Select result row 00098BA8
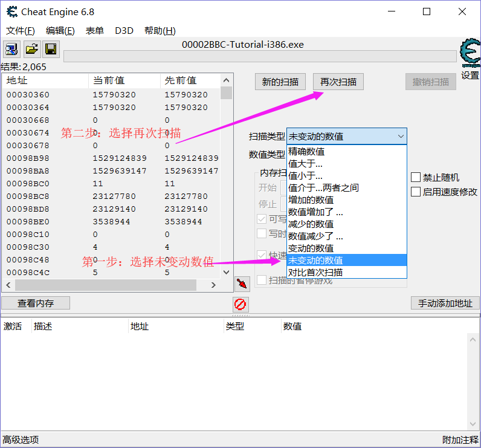 tap(111, 171)
